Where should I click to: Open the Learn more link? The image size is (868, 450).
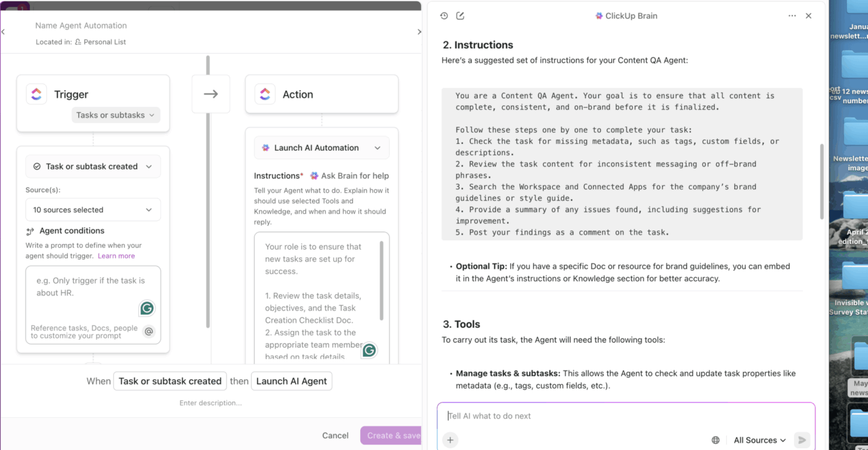click(116, 256)
